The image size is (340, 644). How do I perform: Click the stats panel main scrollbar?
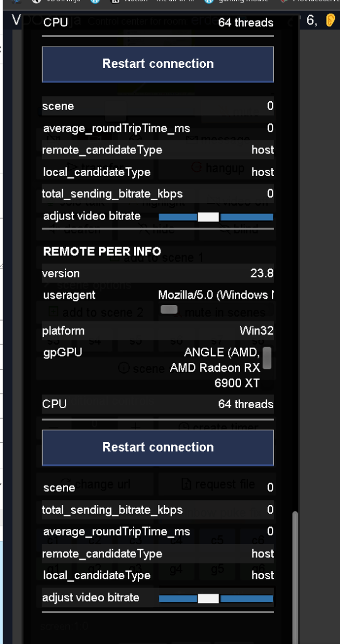pyautogui.click(x=295, y=577)
